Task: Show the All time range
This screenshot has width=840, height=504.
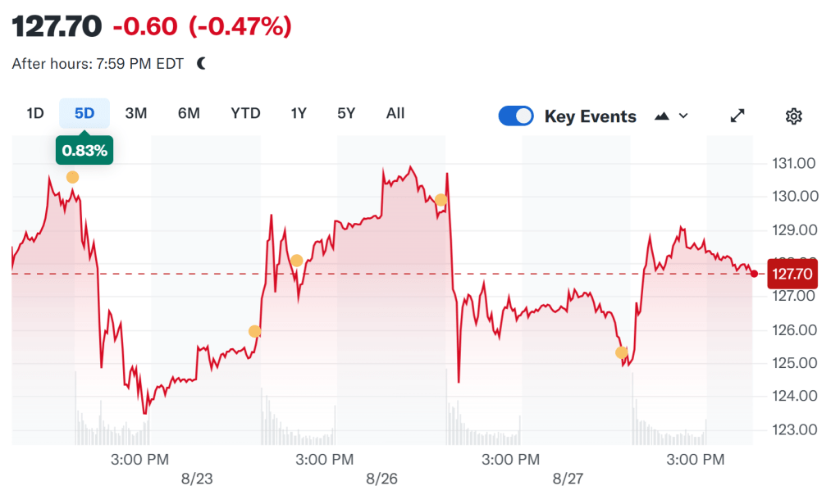Action: 395,113
